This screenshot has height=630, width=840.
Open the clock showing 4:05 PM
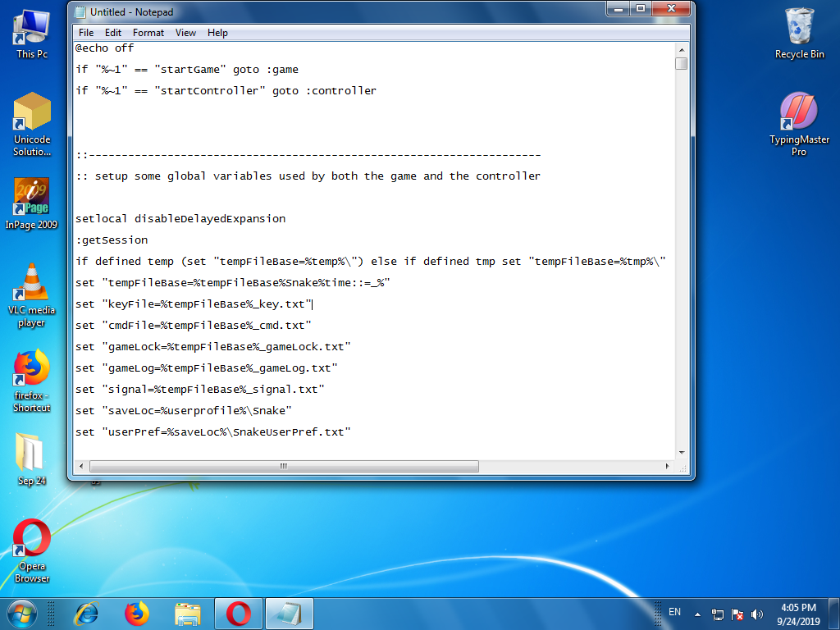coord(798,614)
